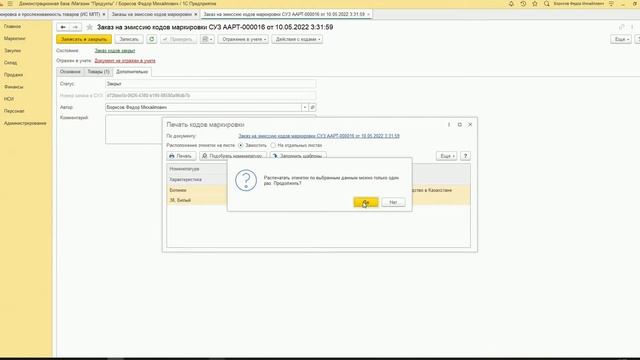Image resolution: width=640 pixels, height=360 pixels.
Task: Open service settings menu icon near user name
Action: coord(611,4)
